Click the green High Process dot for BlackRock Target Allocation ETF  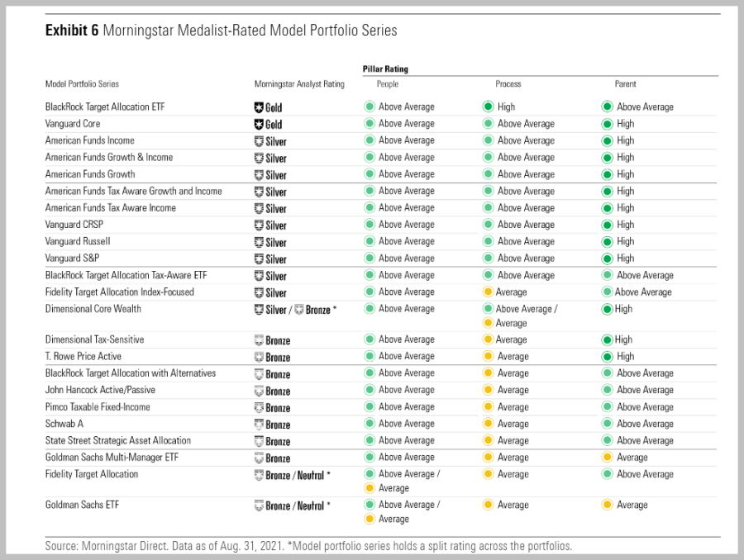[x=488, y=107]
